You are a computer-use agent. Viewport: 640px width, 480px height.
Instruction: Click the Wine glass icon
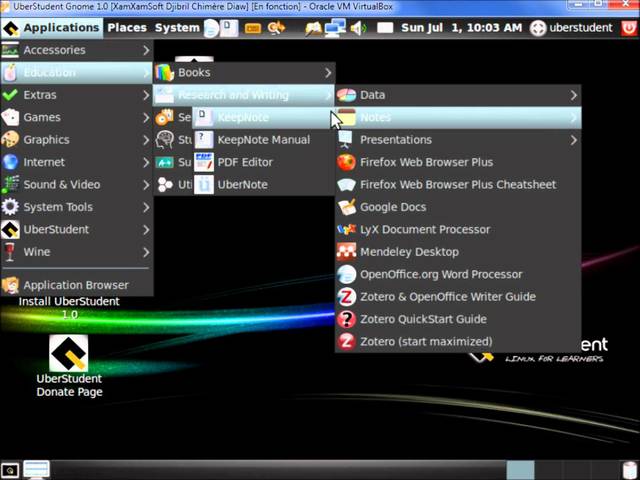(x=10, y=252)
